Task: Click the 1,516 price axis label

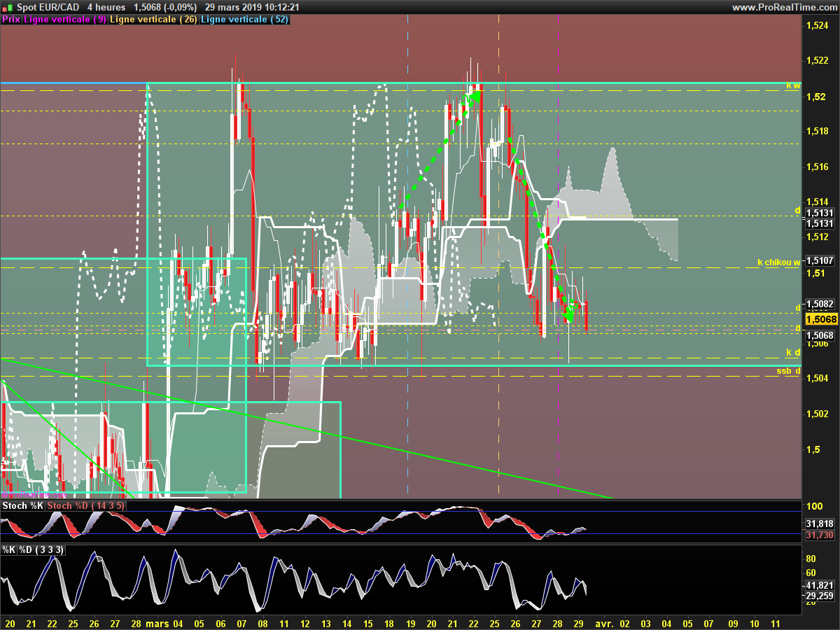Action: point(818,167)
